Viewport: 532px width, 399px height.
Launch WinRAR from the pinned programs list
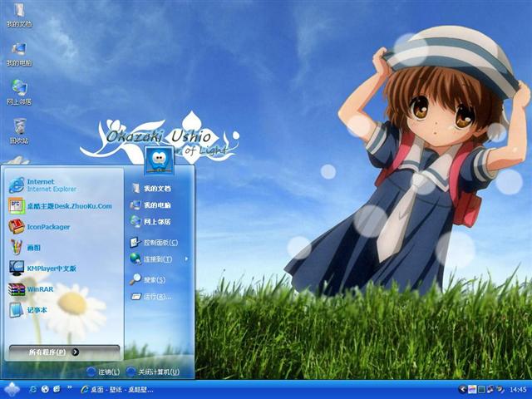pyautogui.click(x=38, y=289)
